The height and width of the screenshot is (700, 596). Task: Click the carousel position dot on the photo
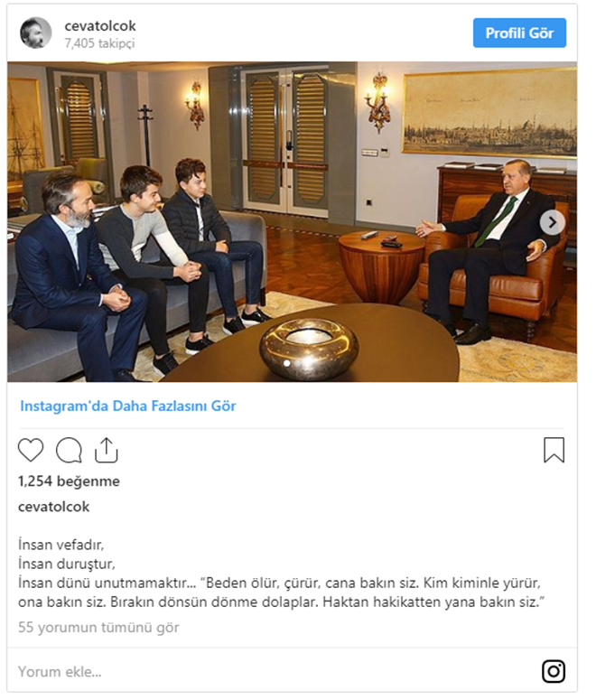[x=287, y=363]
